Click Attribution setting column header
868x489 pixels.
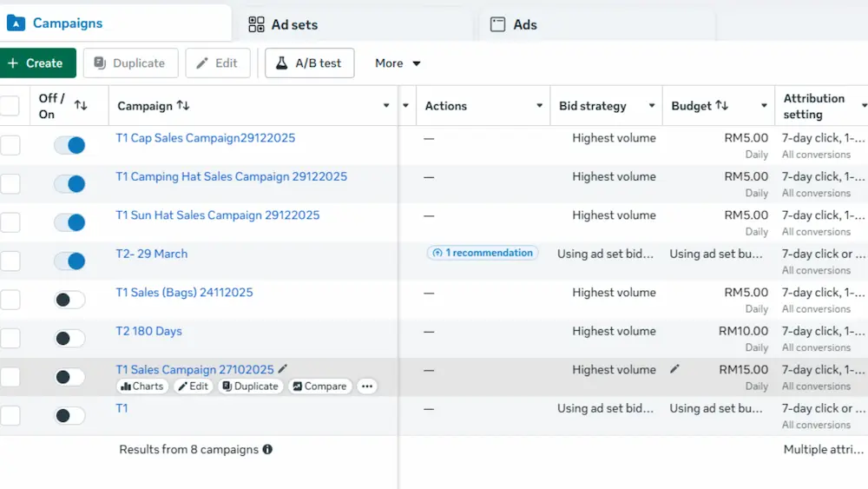[814, 106]
